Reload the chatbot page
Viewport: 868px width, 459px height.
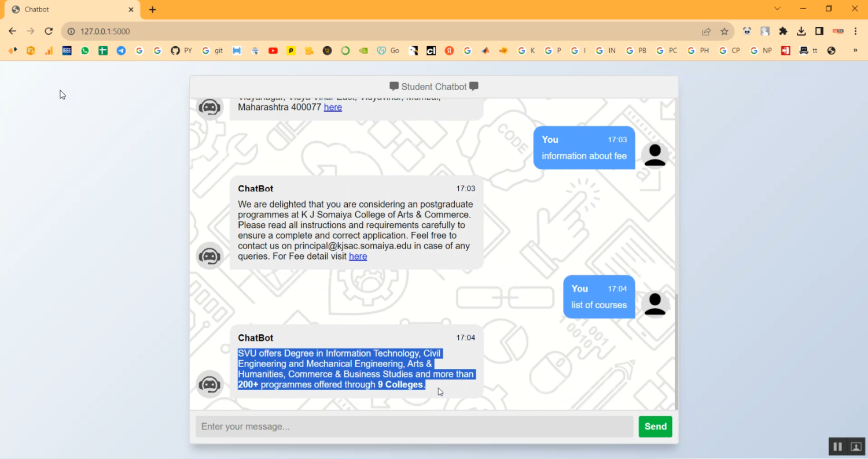point(49,31)
